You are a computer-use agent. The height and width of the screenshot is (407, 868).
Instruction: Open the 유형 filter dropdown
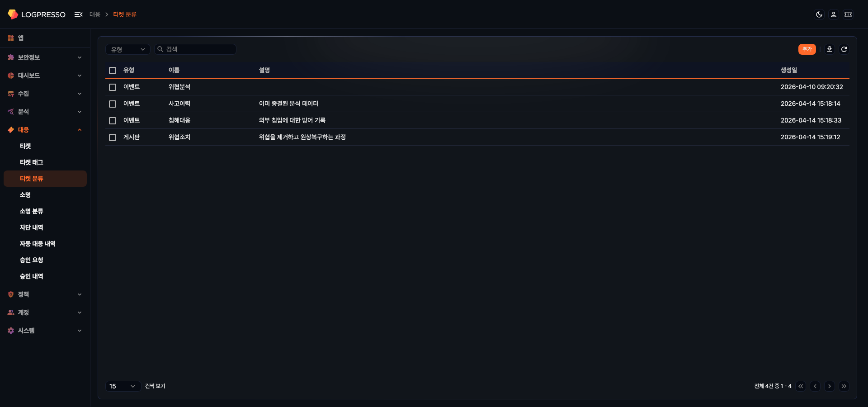(x=128, y=49)
